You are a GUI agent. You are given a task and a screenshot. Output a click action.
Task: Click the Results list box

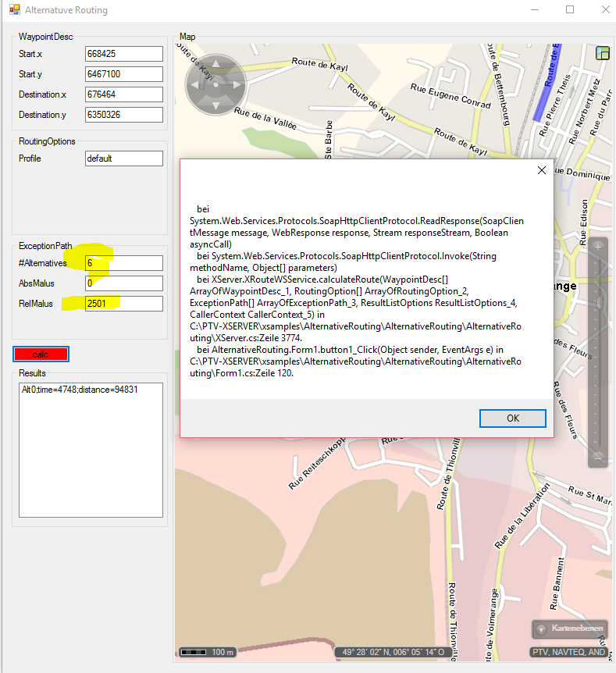90,449
